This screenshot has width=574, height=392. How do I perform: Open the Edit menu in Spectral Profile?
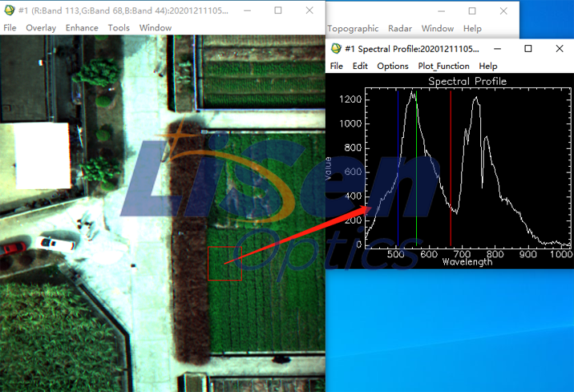(360, 66)
